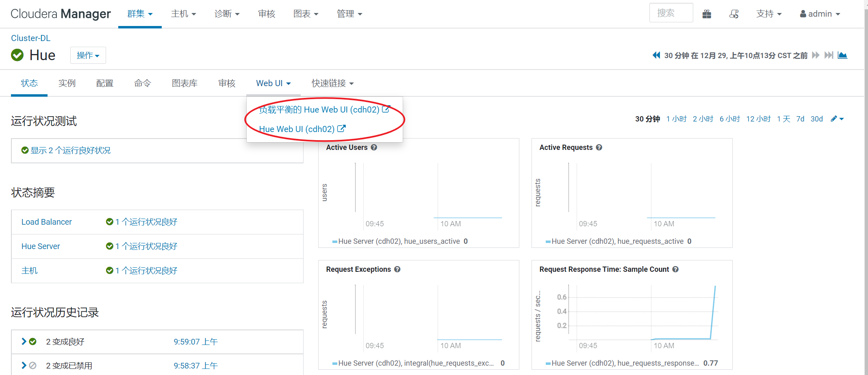The image size is (868, 375).
Task: Select the 1 天 time range
Action: 783,119
